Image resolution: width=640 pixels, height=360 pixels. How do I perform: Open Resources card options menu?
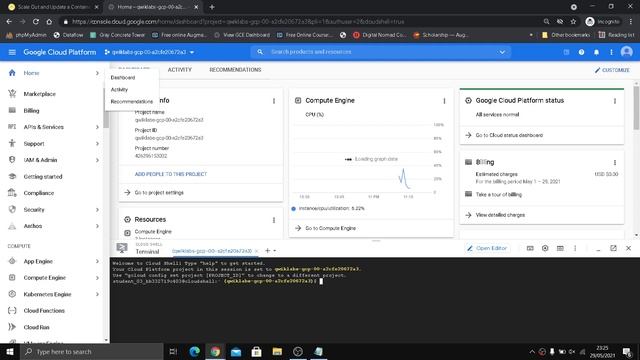pyautogui.click(x=273, y=220)
